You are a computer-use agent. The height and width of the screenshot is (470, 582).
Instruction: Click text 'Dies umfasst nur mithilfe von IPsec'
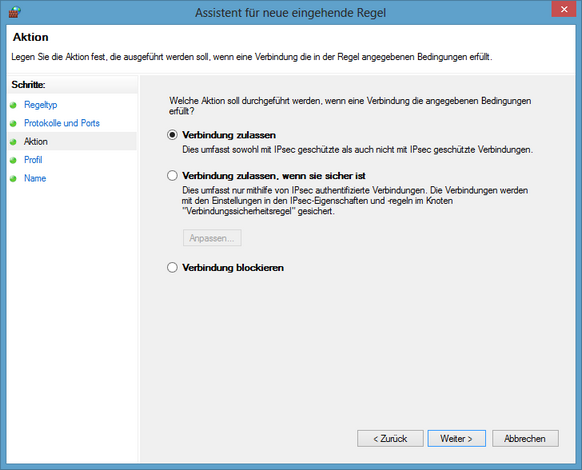pos(355,200)
